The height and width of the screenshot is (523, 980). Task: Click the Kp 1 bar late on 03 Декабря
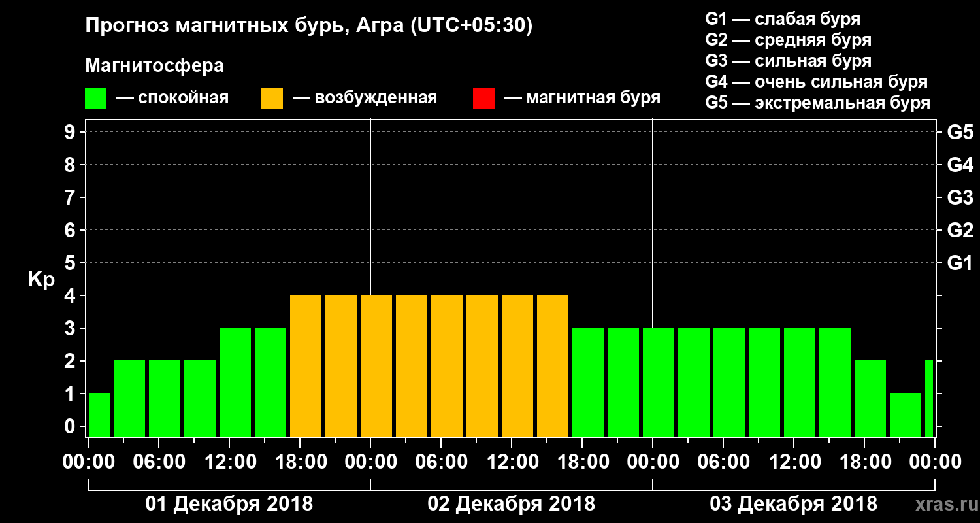(906, 414)
